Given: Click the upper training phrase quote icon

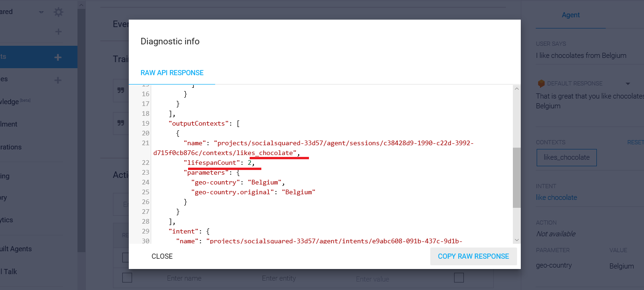Looking at the screenshot, I should pyautogui.click(x=121, y=91).
